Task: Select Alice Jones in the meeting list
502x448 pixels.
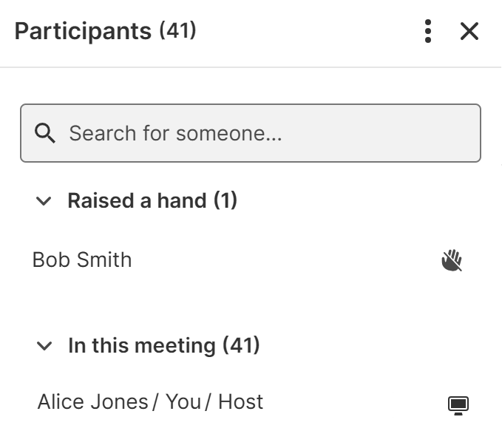Action: click(x=92, y=402)
